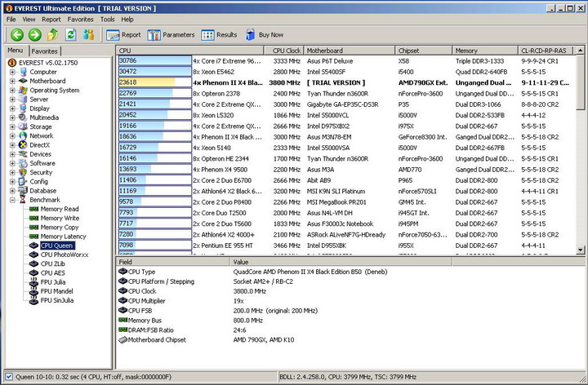
Task: Click results list scroll-down arrow
Action: click(581, 250)
